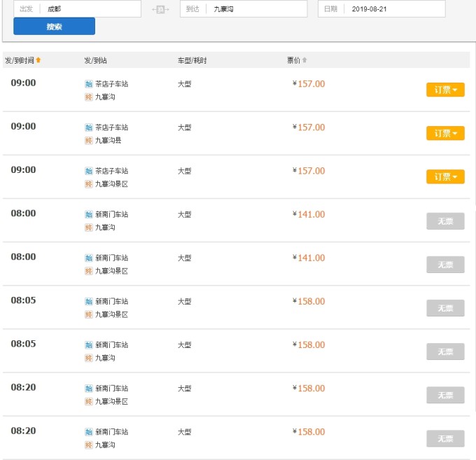Click 终 end icon beside 九寨沟县
The image size is (476, 460).
tap(89, 140)
